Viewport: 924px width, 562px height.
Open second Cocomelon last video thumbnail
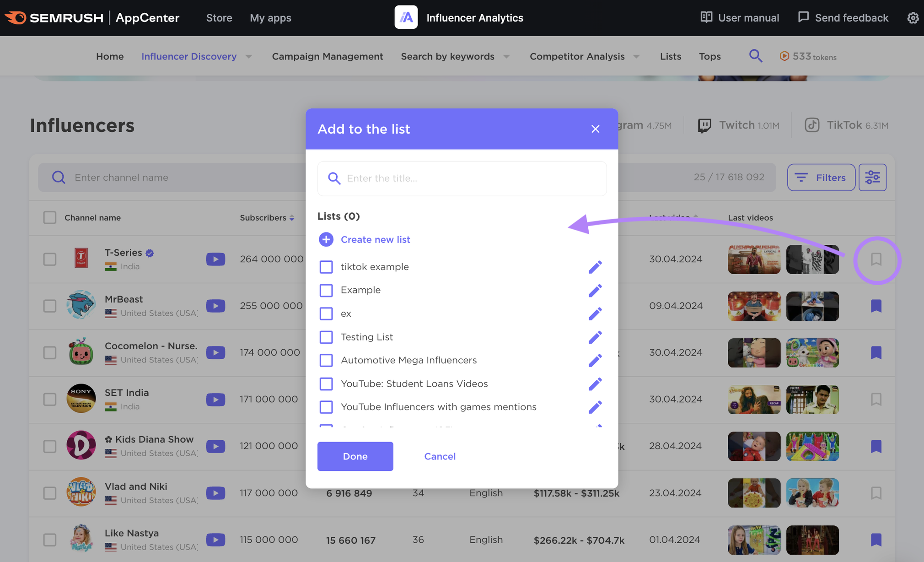point(812,352)
